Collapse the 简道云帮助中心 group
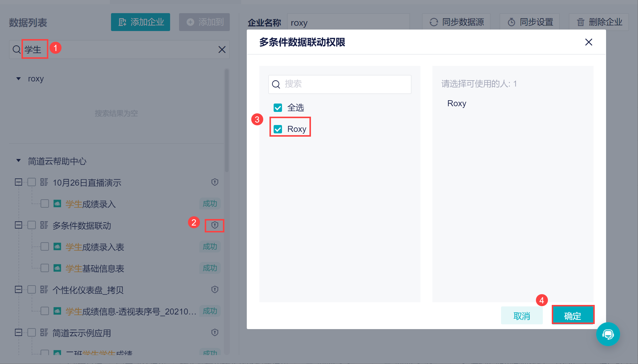 pos(19,161)
